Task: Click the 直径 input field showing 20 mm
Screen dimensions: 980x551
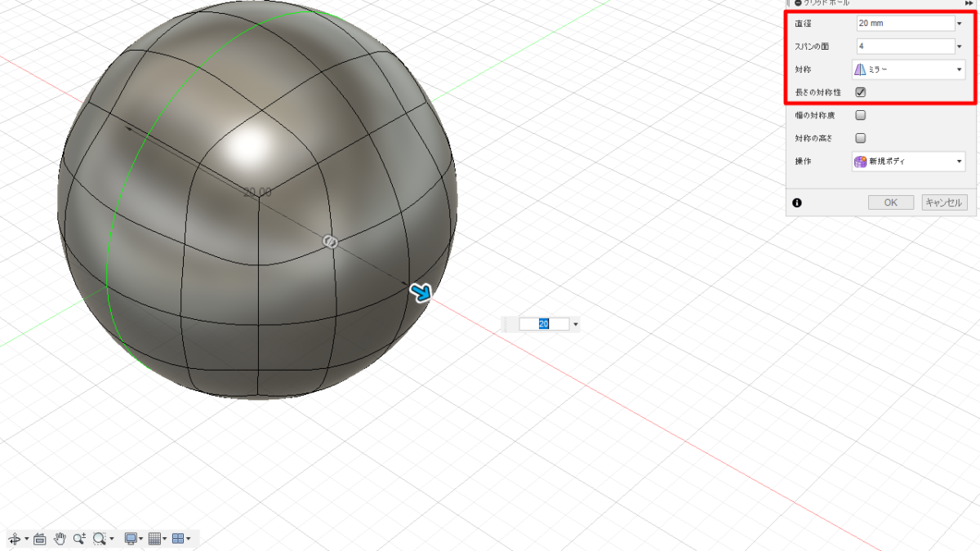Action: pos(904,23)
